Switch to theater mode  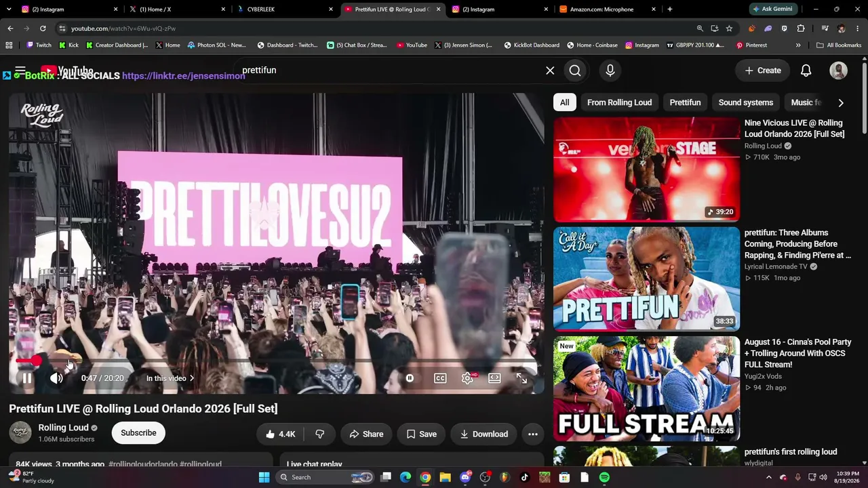(494, 378)
